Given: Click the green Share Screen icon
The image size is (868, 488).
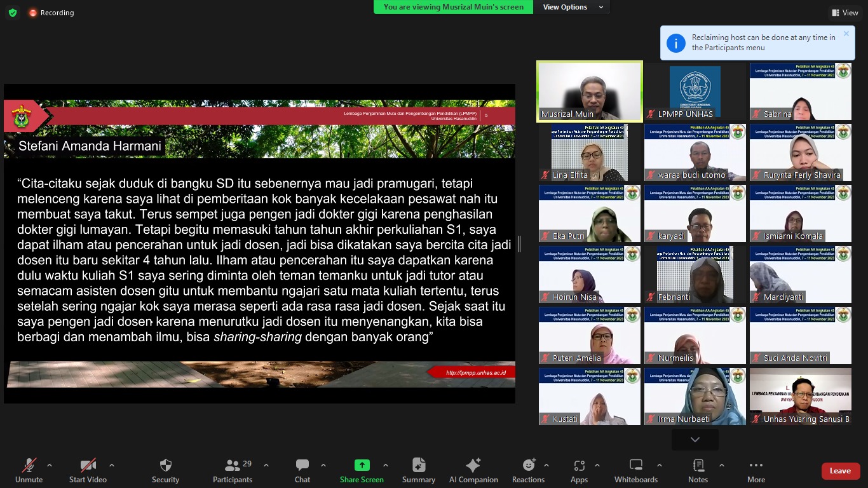Looking at the screenshot, I should (x=362, y=466).
